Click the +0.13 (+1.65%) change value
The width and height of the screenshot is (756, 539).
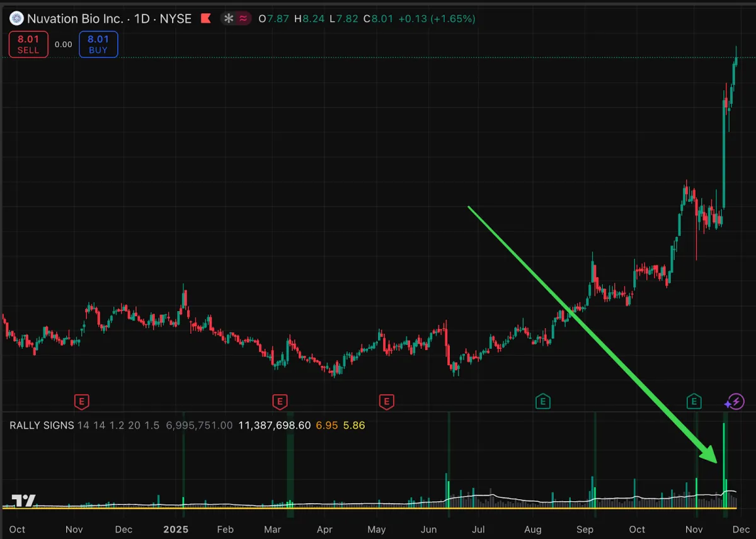(437, 18)
